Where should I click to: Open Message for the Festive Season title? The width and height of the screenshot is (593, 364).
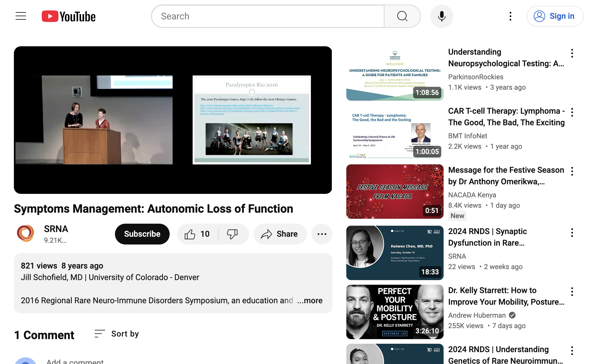tap(506, 176)
